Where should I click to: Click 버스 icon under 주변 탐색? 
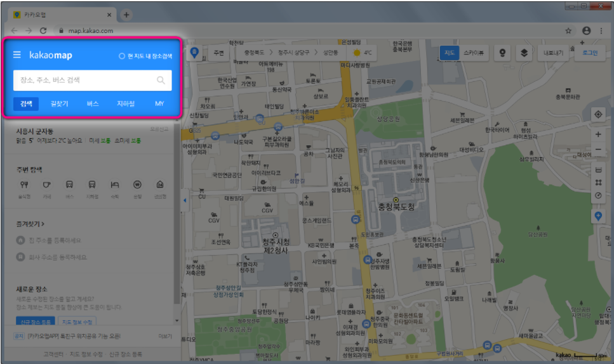[x=69, y=185]
